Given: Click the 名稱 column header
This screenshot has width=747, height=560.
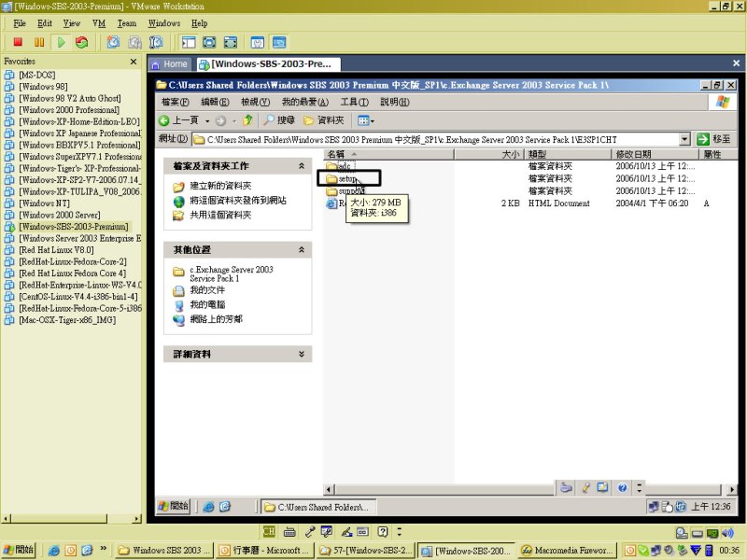Looking at the screenshot, I should point(388,154).
